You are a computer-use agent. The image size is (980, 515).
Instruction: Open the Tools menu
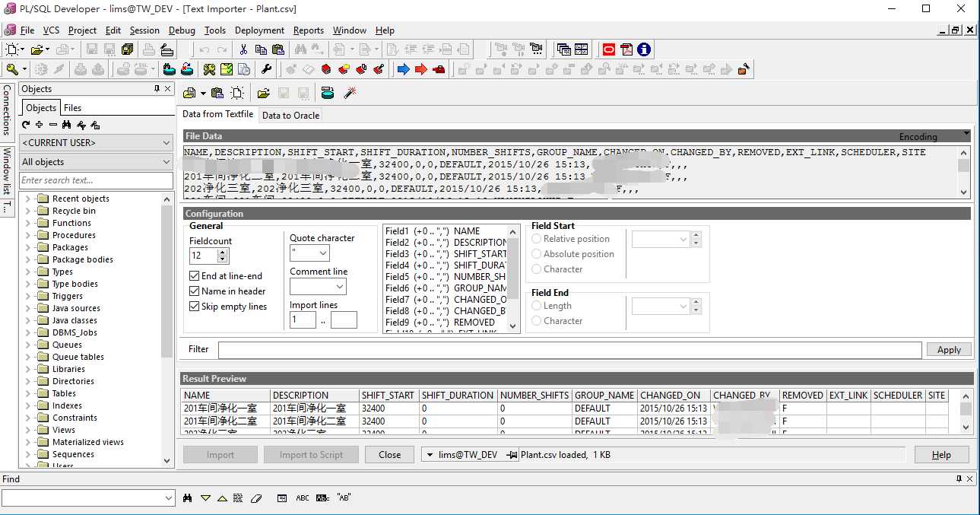(215, 30)
